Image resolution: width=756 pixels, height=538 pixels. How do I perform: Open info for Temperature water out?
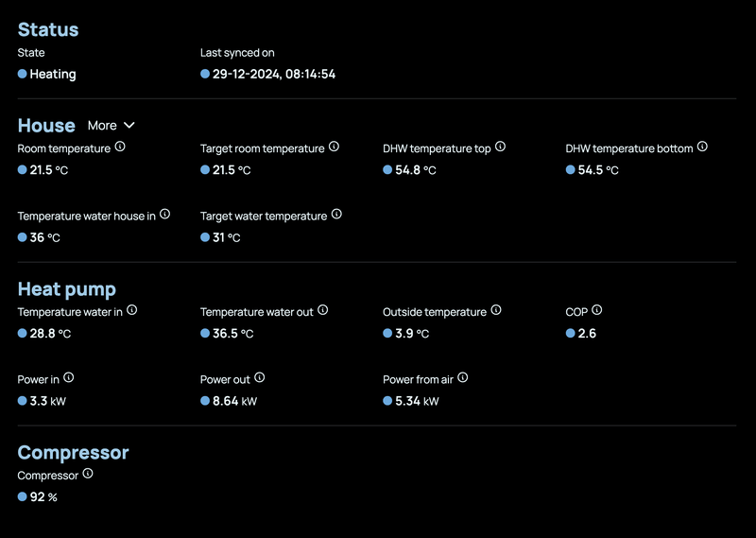point(322,310)
